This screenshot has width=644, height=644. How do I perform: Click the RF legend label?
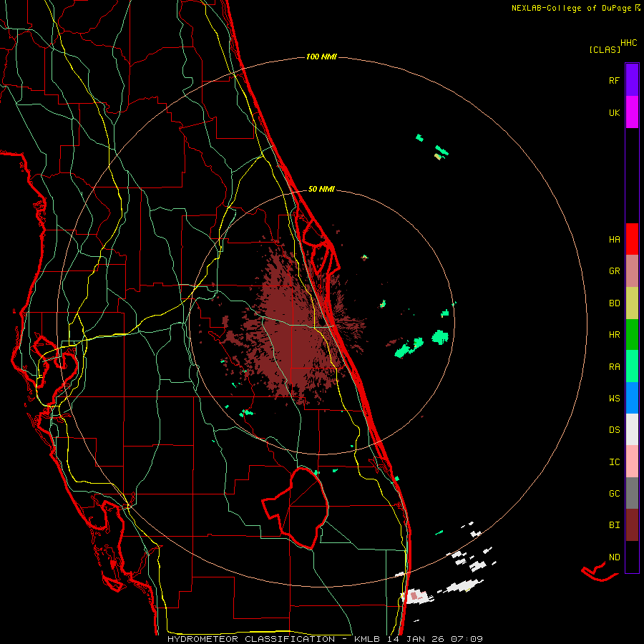[614, 81]
